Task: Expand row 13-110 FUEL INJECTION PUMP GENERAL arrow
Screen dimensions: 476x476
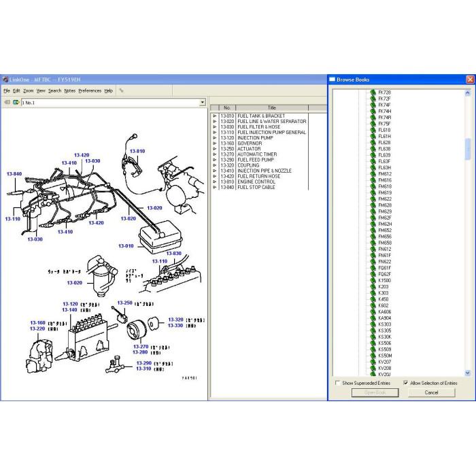Action: coord(215,133)
